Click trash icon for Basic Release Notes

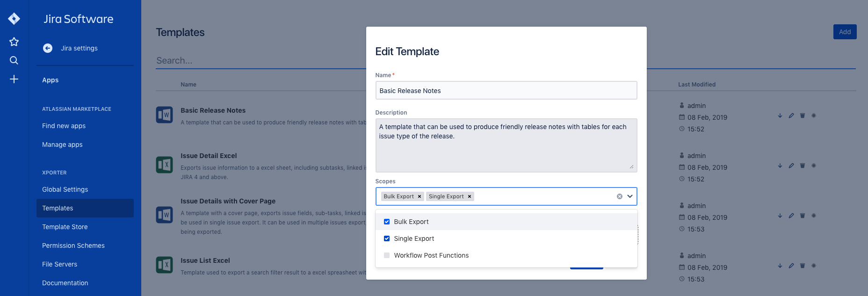[803, 116]
